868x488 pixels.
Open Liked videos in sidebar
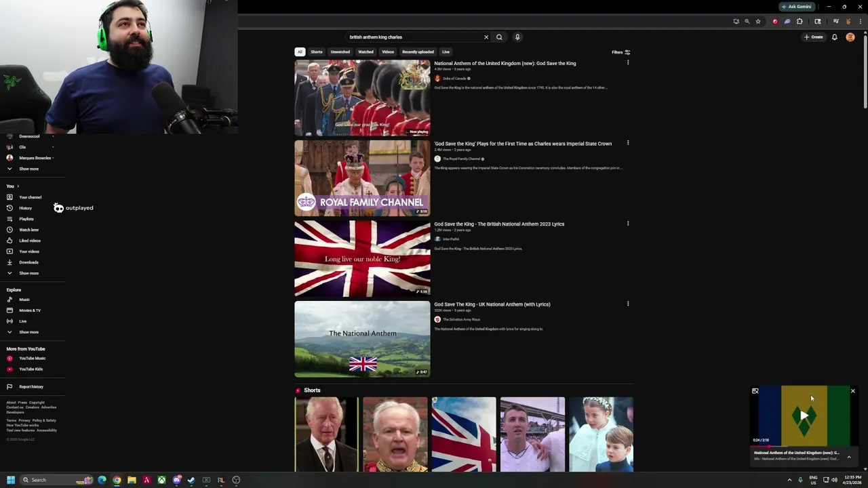click(x=30, y=241)
